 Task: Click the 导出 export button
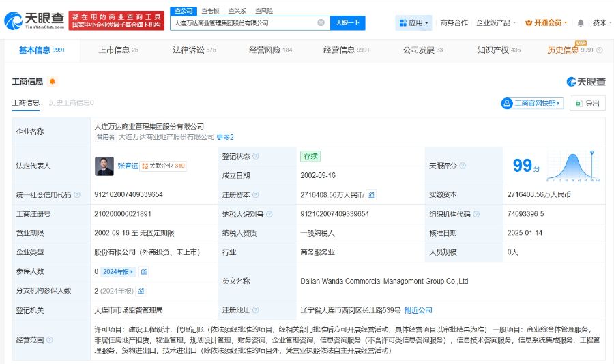(x=587, y=103)
